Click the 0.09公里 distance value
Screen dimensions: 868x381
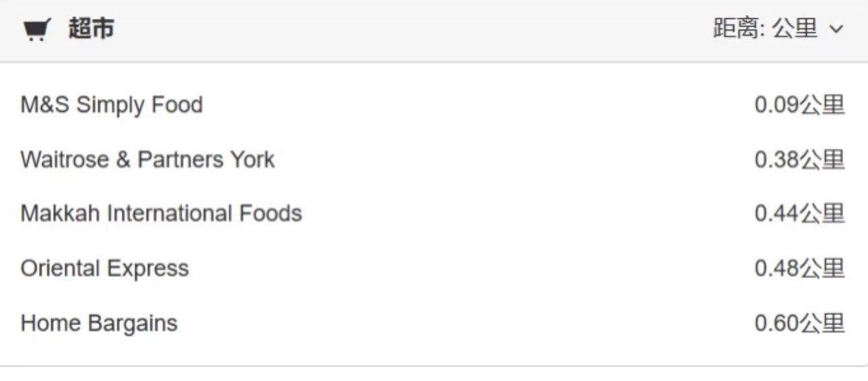click(799, 105)
